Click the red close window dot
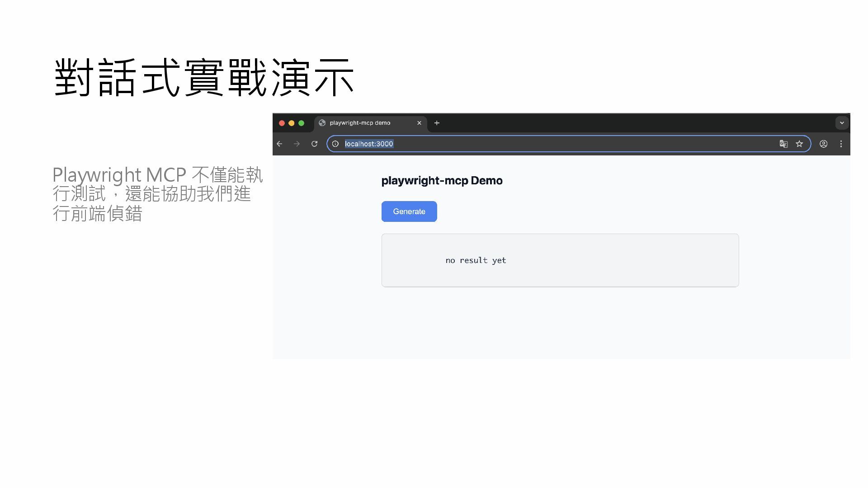Viewport: 868px width, 488px height. click(x=282, y=123)
